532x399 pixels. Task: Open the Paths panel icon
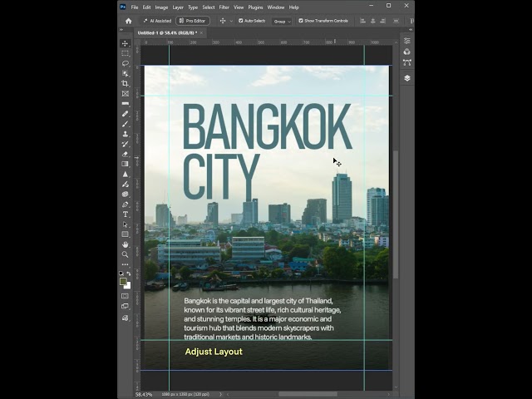[407, 62]
